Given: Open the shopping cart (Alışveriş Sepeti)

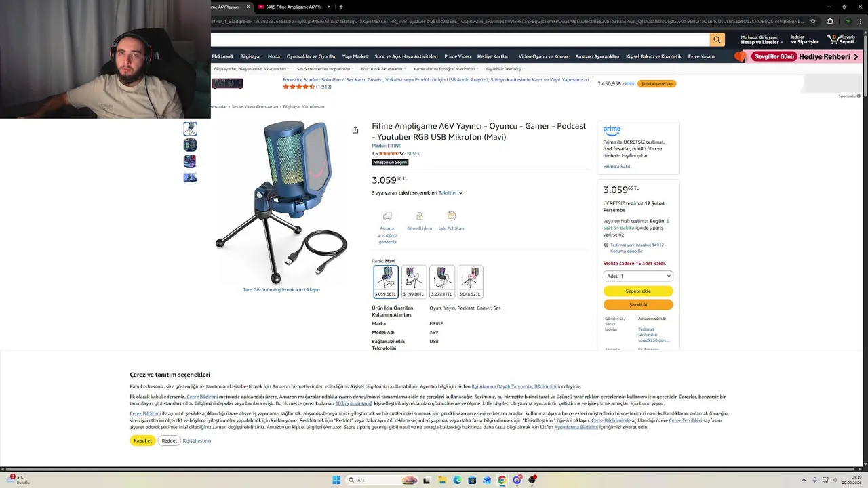Looking at the screenshot, I should tap(841, 40).
